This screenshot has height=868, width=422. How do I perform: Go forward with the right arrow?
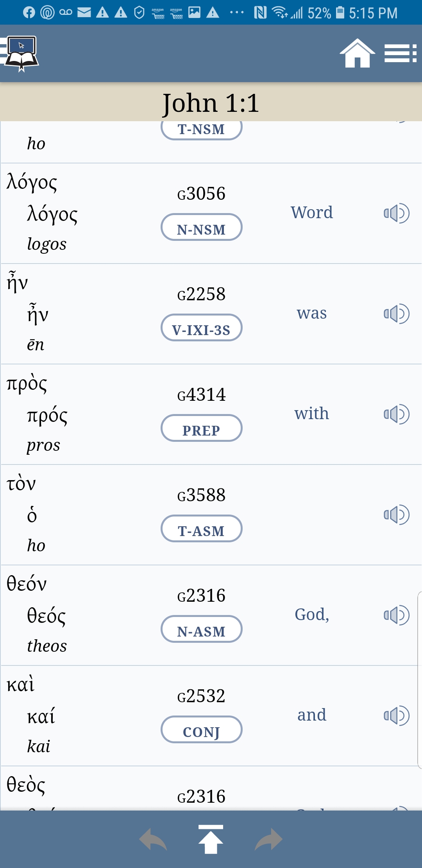point(268,839)
